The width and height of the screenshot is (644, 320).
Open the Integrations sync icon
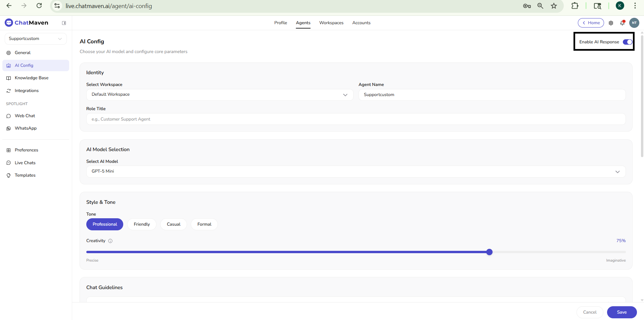click(8, 91)
